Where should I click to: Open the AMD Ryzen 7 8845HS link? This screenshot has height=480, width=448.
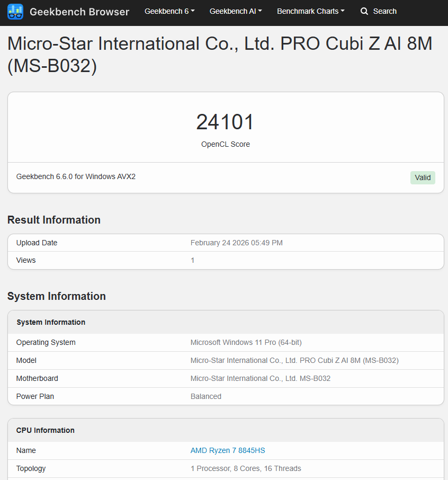click(x=227, y=450)
